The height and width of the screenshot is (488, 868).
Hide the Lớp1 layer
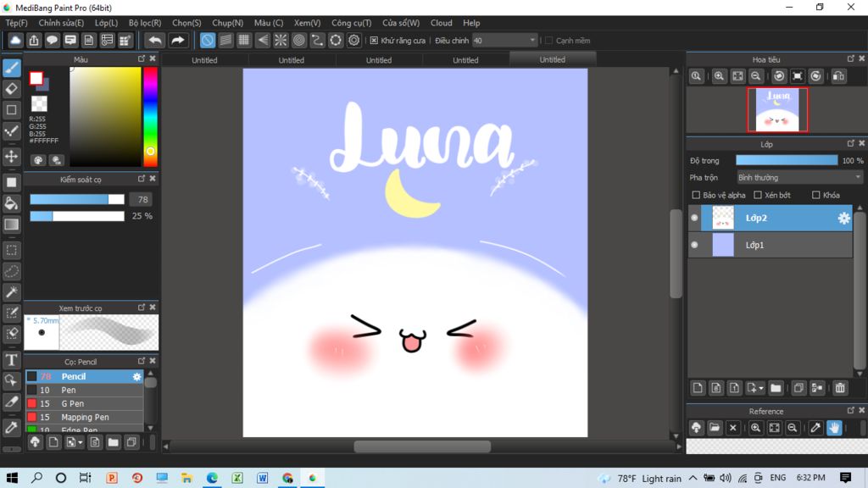(695, 245)
